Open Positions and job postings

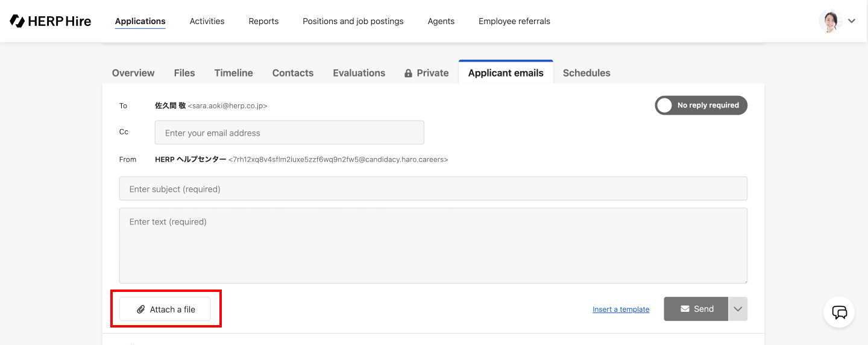click(353, 21)
